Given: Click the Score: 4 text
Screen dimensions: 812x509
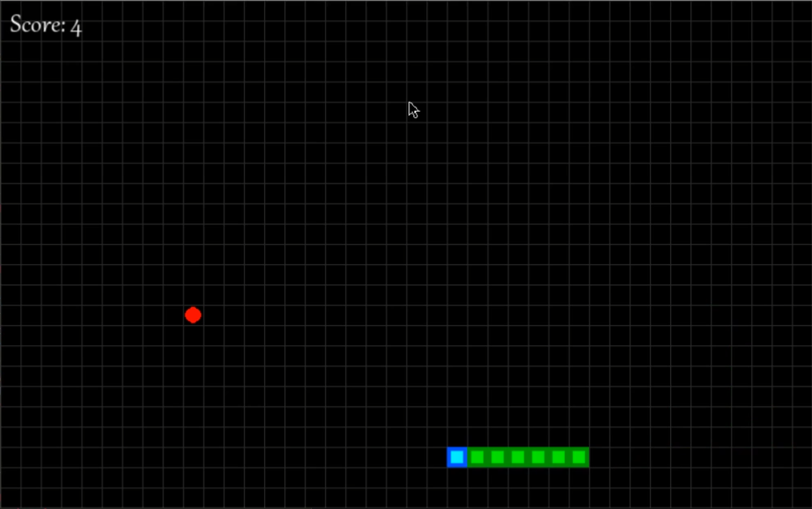Looking at the screenshot, I should [46, 25].
